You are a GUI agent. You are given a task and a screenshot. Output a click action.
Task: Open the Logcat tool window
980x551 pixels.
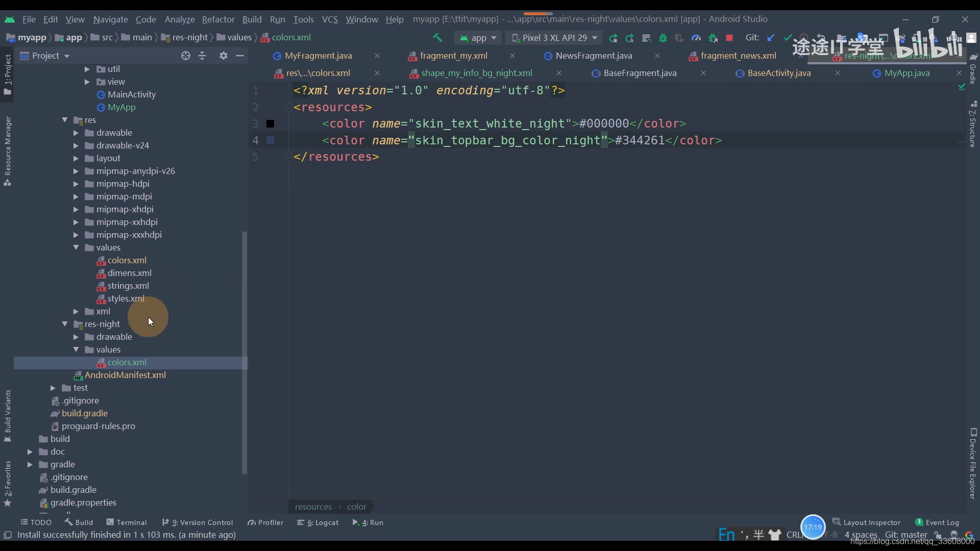[x=318, y=522]
